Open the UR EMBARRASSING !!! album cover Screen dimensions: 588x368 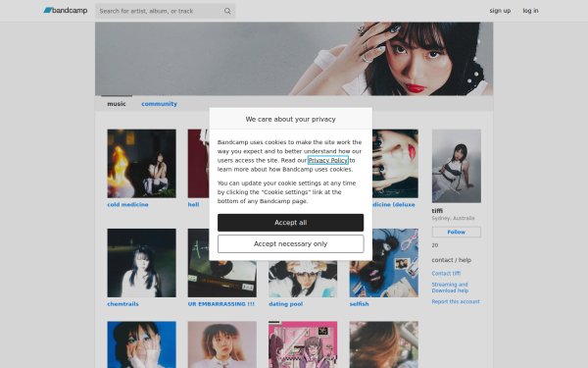coord(222,279)
